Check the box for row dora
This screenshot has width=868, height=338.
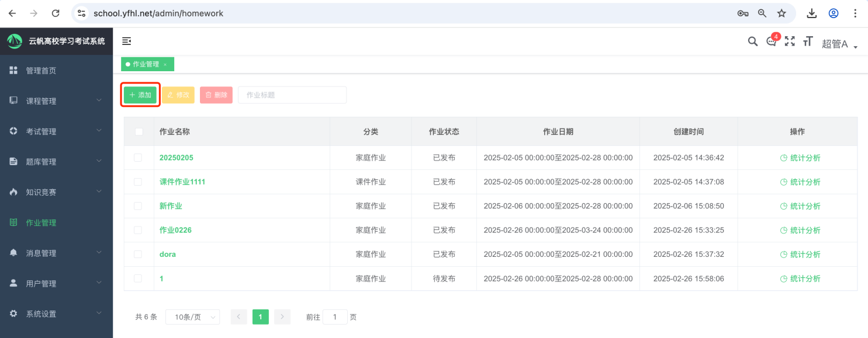138,254
